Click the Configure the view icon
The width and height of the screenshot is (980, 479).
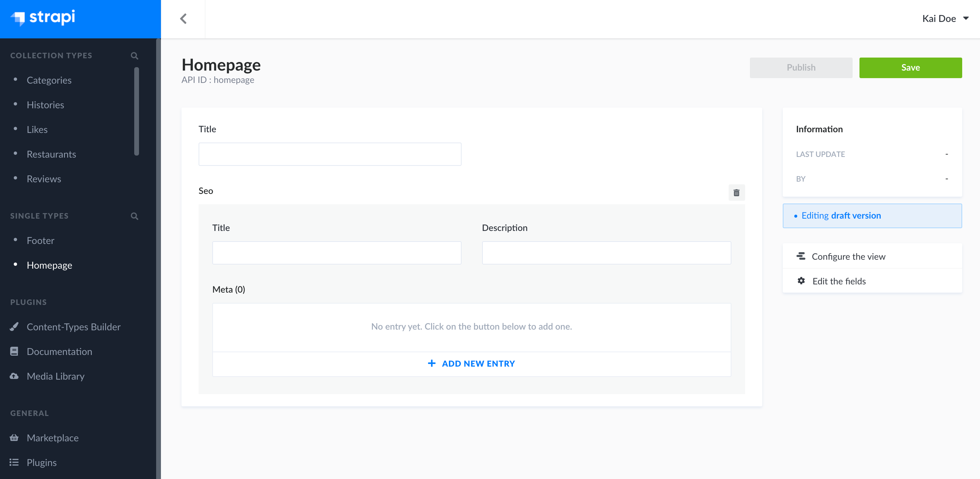pyautogui.click(x=801, y=256)
